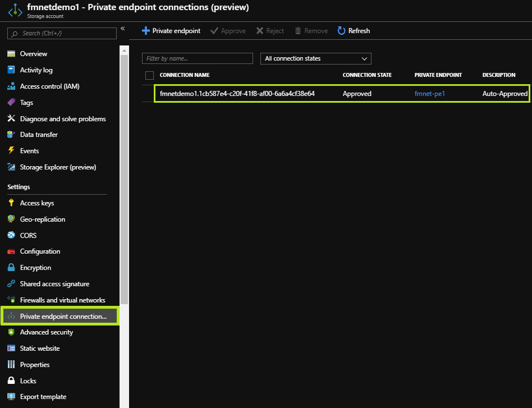Click the Approve button label
532x408 pixels.
(233, 31)
